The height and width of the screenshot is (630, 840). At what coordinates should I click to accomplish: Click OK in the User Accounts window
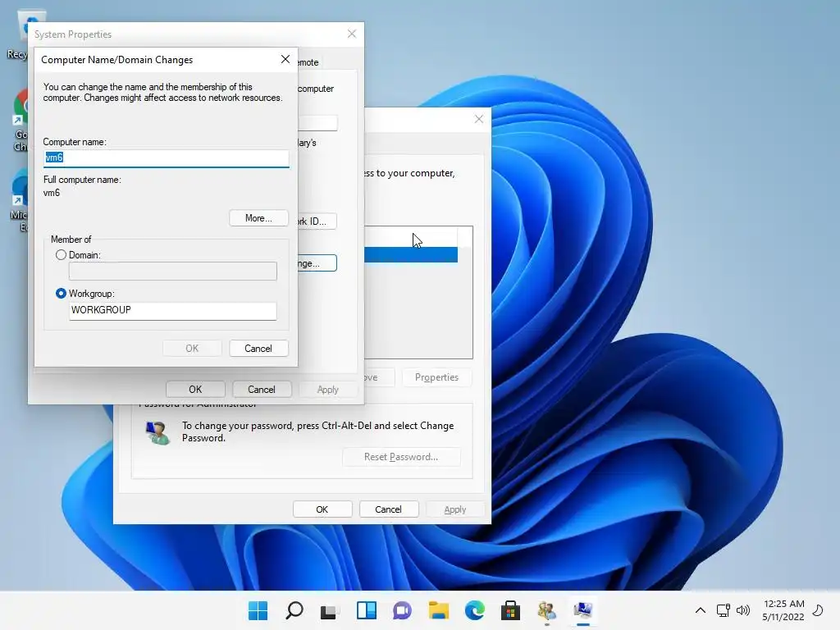tap(322, 509)
